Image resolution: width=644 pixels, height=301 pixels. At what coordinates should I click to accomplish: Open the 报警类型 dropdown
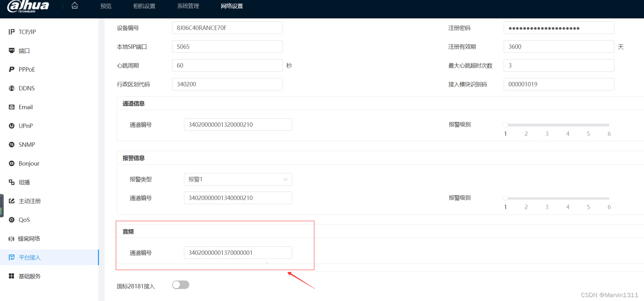pyautogui.click(x=238, y=179)
